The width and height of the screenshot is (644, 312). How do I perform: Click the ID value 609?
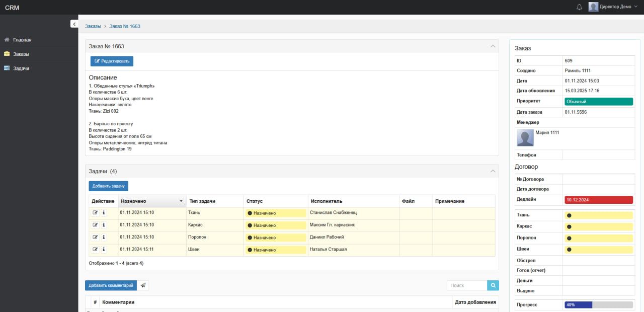click(x=569, y=60)
